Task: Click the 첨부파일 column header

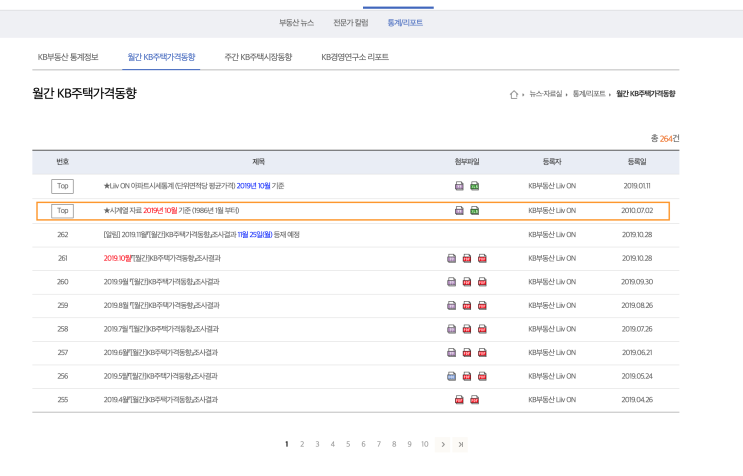Action: tap(467, 162)
